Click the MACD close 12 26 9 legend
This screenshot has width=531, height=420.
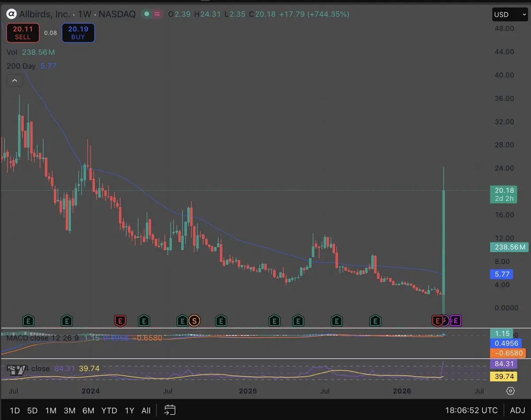click(42, 338)
